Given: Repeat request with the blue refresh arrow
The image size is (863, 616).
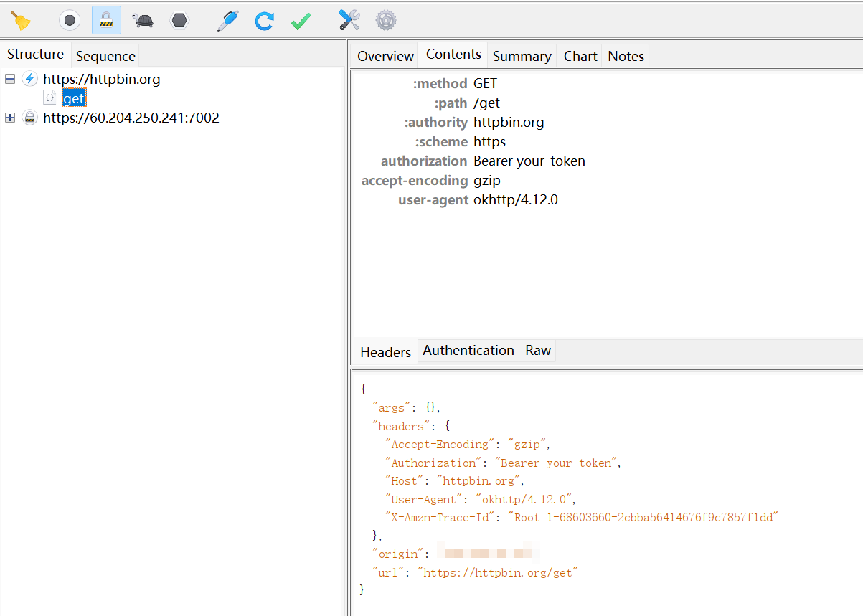Looking at the screenshot, I should tap(264, 20).
